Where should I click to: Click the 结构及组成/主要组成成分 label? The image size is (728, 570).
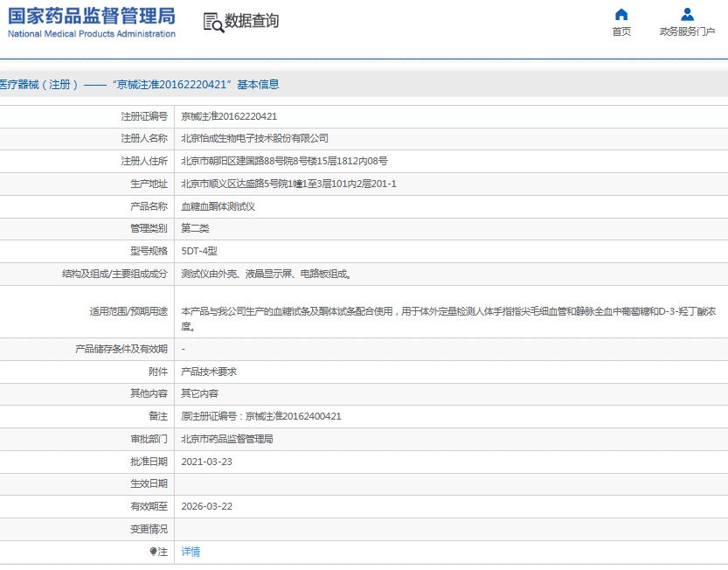point(114,274)
